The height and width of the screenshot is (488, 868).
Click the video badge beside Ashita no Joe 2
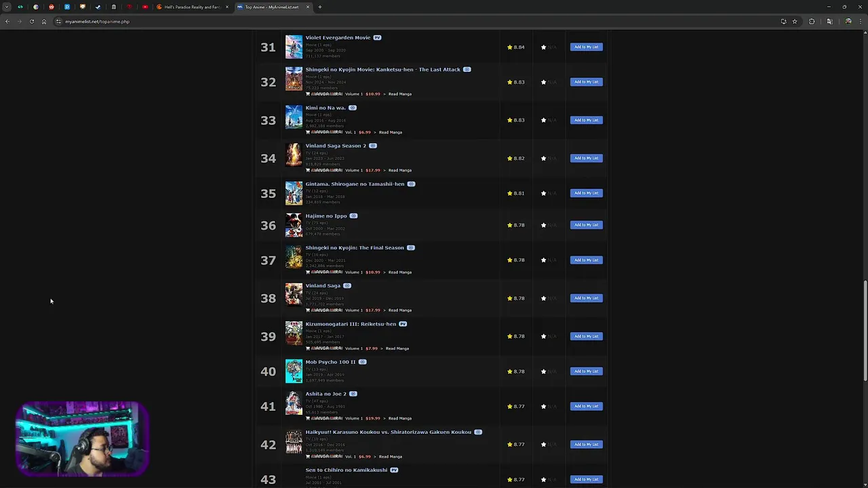pos(353,394)
